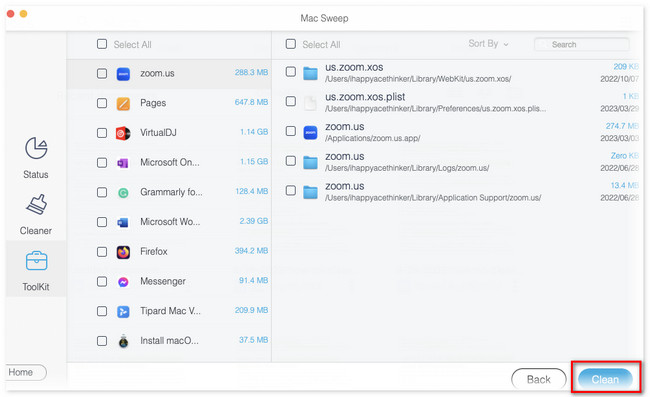Click the VirtualDJ app icon
Image resolution: width=650 pixels, height=397 pixels.
click(123, 133)
